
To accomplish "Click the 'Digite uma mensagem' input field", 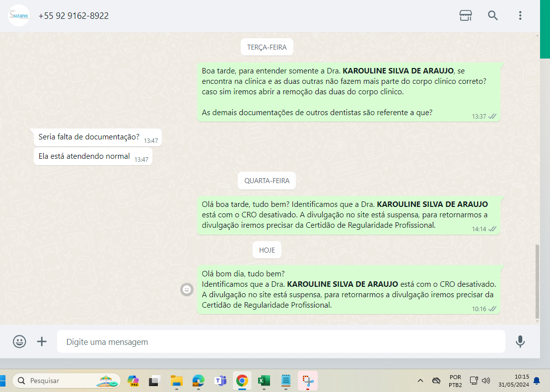I will coord(280,342).
